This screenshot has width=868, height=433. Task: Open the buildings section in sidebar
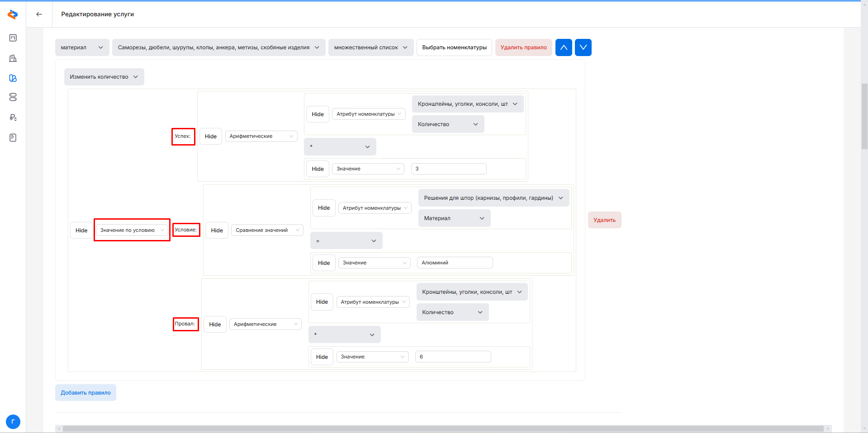[13, 58]
